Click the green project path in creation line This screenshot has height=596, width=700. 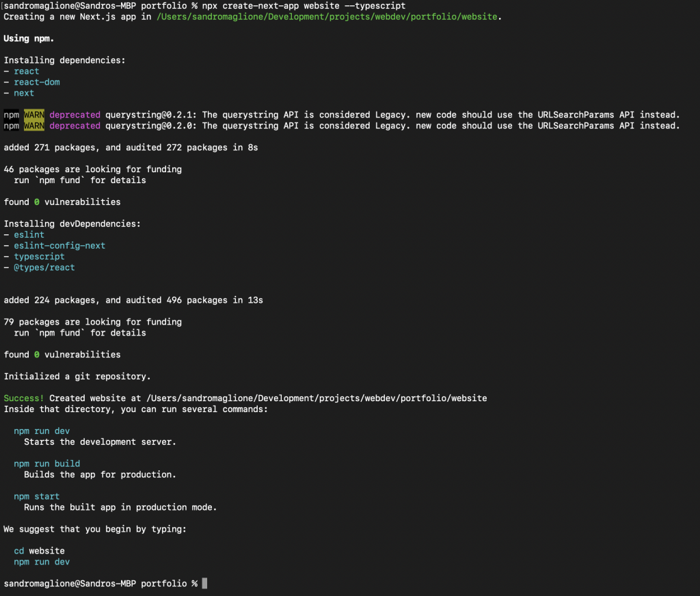(327, 16)
